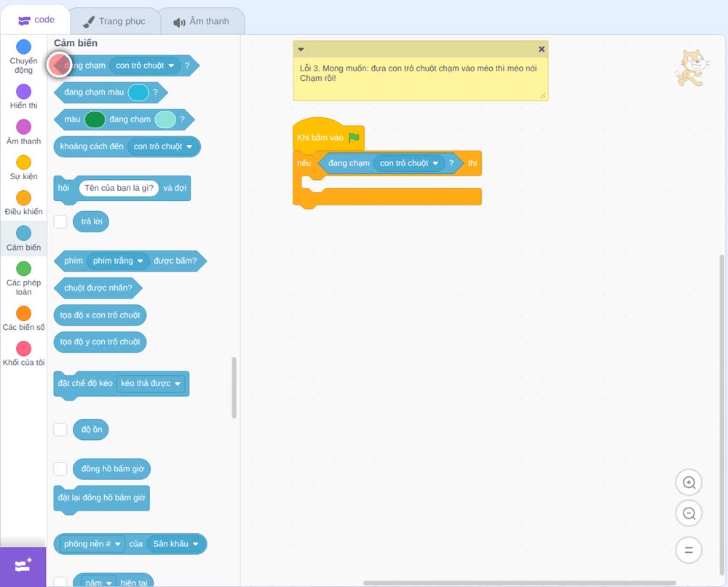Open the Chuyển động category circle
This screenshot has width=728, height=587.
[x=24, y=47]
